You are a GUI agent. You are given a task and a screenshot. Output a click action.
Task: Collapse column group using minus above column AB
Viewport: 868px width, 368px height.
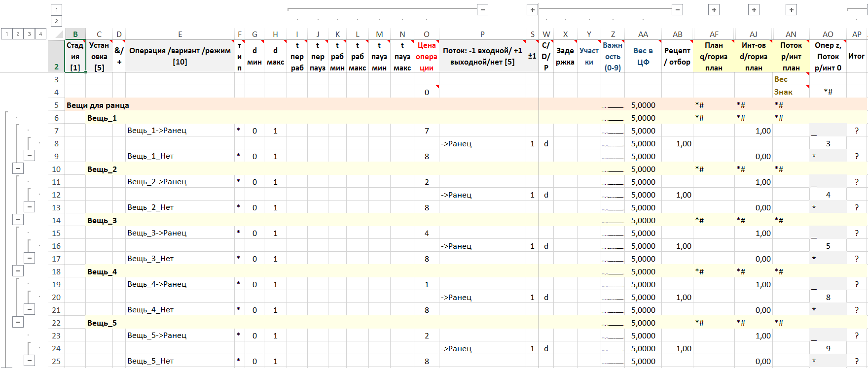[678, 9]
